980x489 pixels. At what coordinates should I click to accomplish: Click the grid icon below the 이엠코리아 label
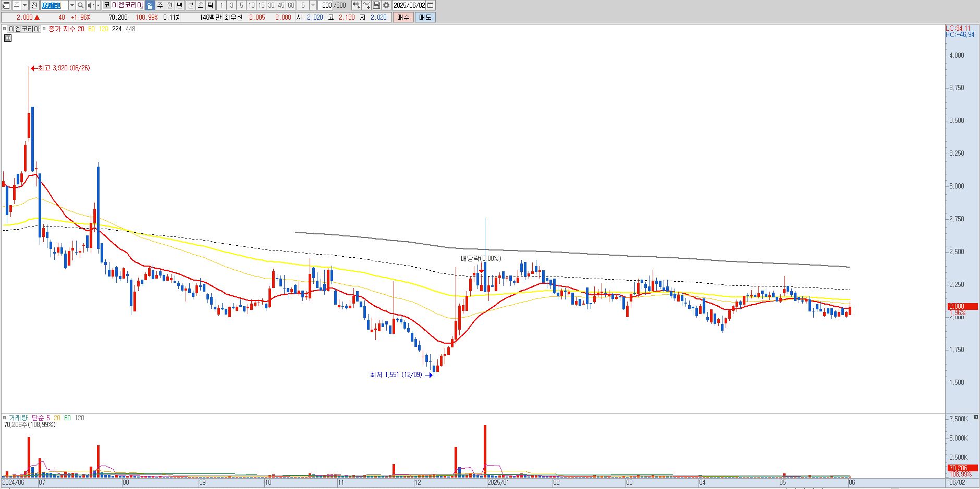pyautogui.click(x=8, y=38)
